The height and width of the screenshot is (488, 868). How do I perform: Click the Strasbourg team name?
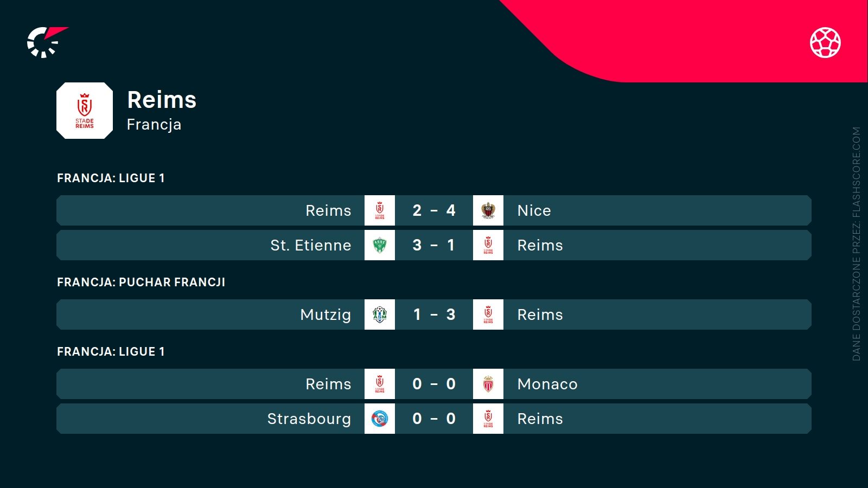309,419
